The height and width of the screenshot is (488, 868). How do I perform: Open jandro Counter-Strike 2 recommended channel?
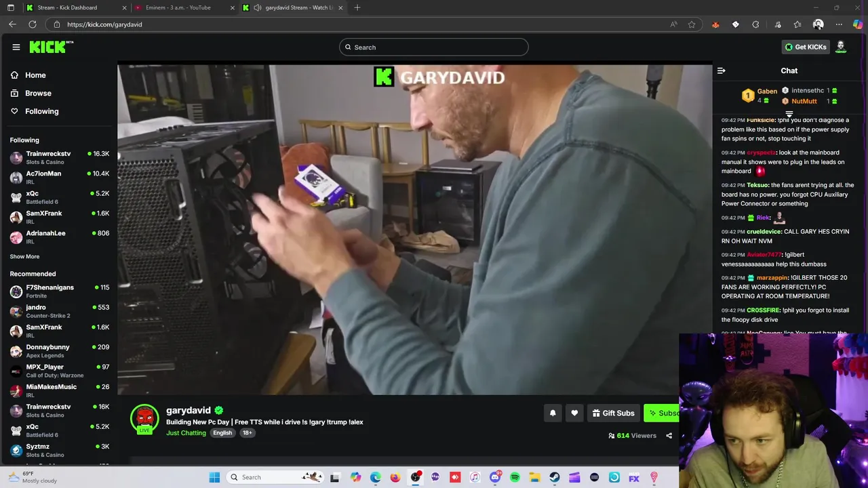(60, 311)
